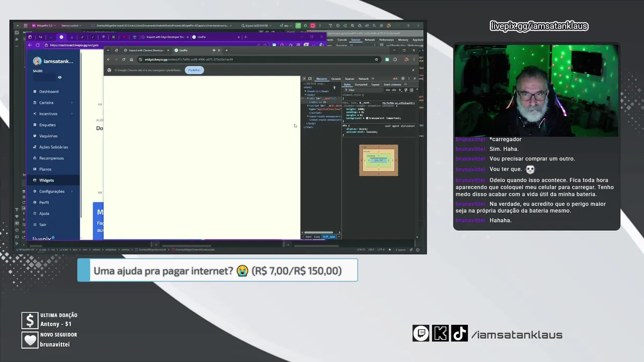
Task: Show more DevTools tabs chevron
Action: 373,78
